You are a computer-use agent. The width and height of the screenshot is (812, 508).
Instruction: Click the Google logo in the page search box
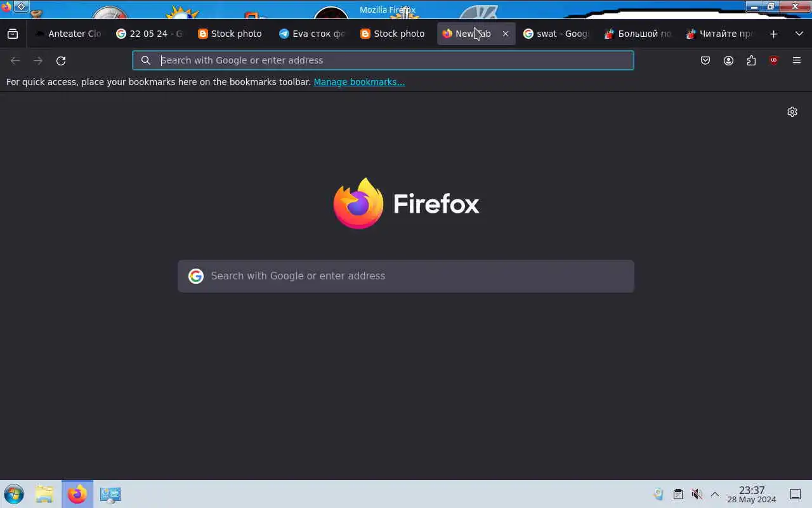196,276
